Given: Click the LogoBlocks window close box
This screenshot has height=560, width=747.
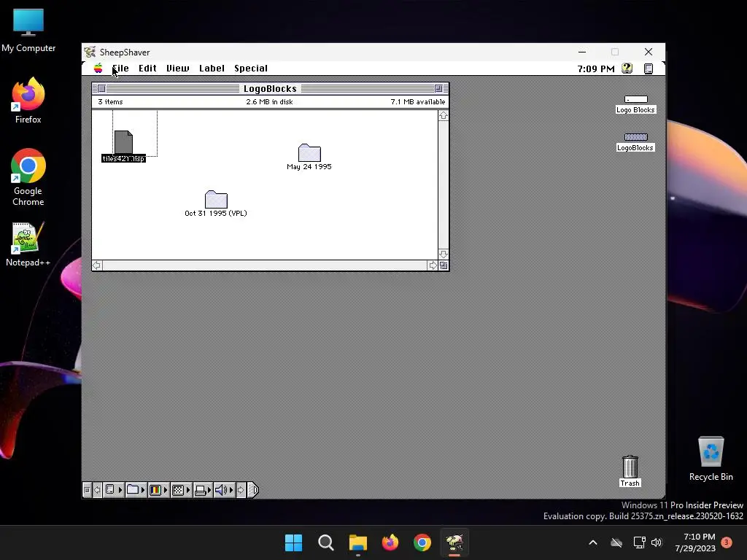Looking at the screenshot, I should pos(101,88).
